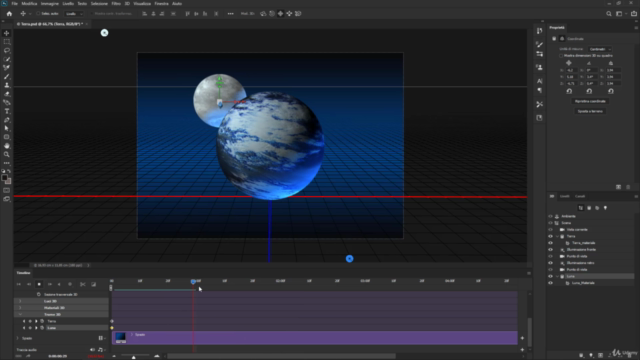Image resolution: width=640 pixels, height=360 pixels.
Task: Click the Search icon at top right
Action: click(609, 13)
